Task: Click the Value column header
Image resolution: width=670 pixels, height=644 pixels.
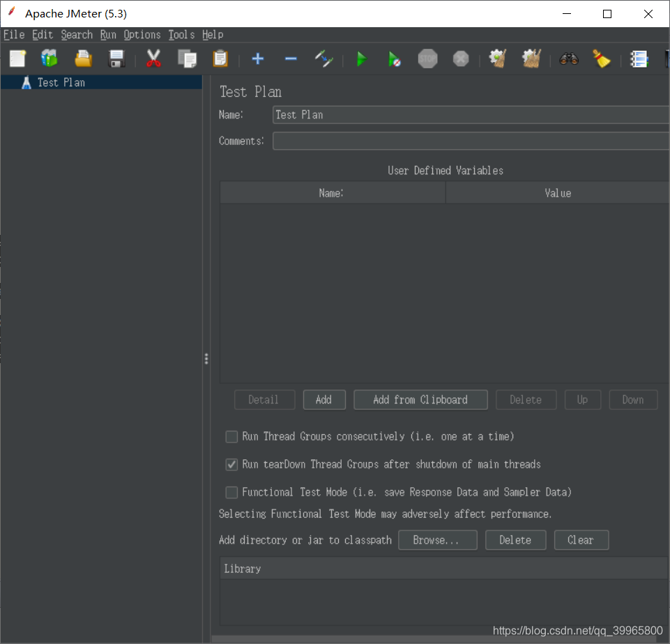Action: pos(558,193)
